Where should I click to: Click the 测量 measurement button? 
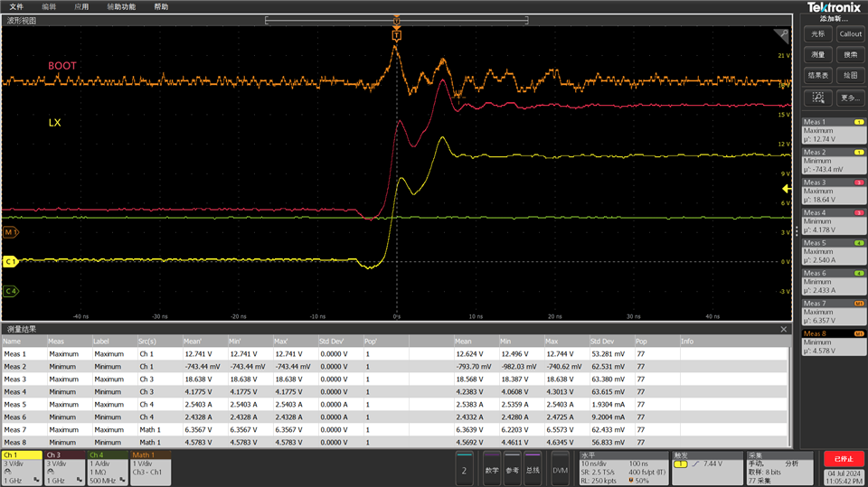click(817, 55)
